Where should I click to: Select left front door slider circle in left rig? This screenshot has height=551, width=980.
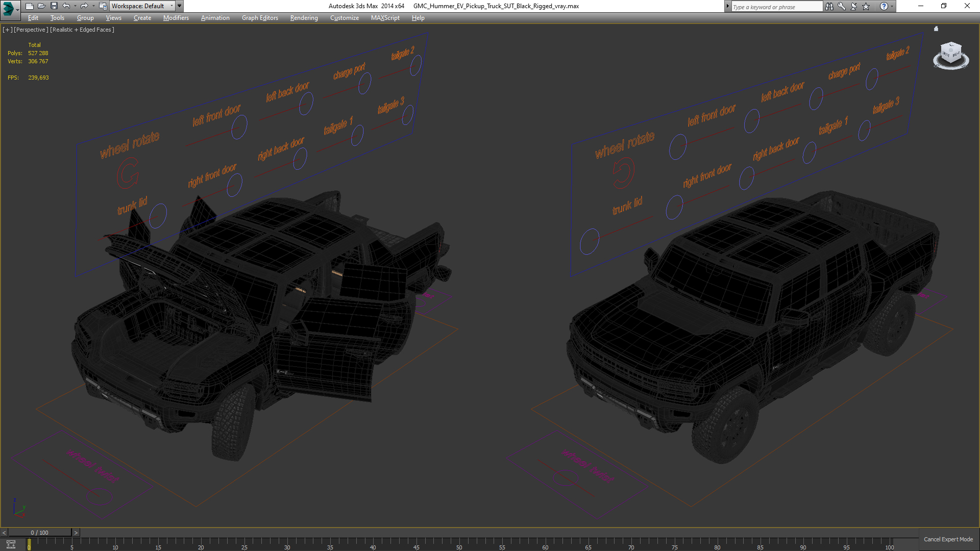(239, 127)
